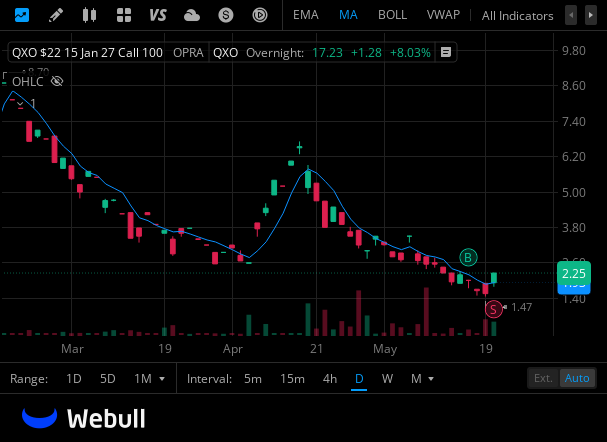The width and height of the screenshot is (607, 442).
Task: Open All Indicators list
Action: click(517, 16)
